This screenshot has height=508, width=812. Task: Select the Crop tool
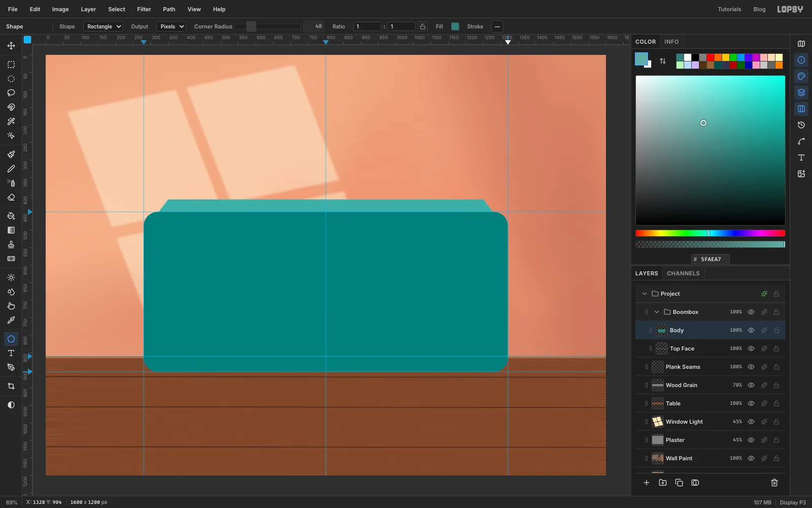click(11, 386)
